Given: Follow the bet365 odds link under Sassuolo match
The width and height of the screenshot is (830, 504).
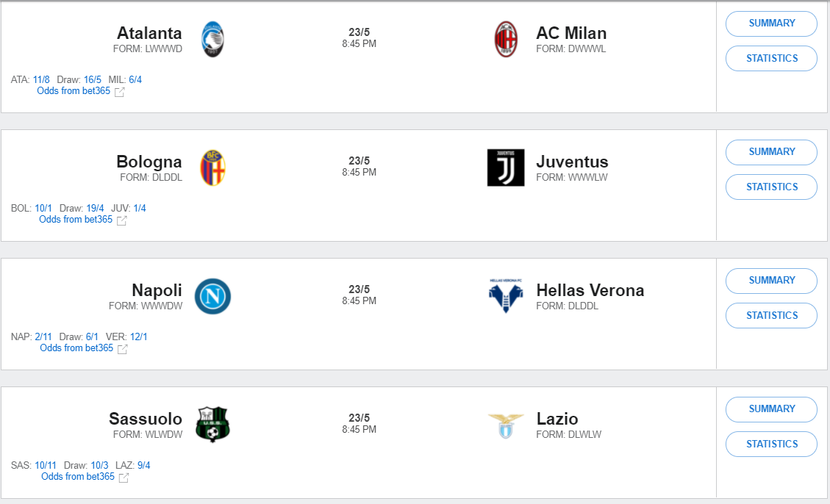Looking at the screenshot, I should tap(78, 477).
